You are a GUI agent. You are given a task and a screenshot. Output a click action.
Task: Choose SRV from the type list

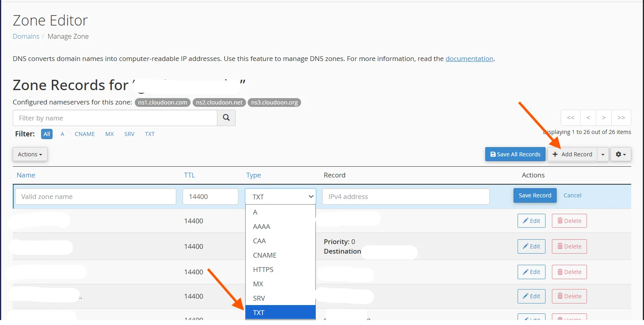point(280,298)
